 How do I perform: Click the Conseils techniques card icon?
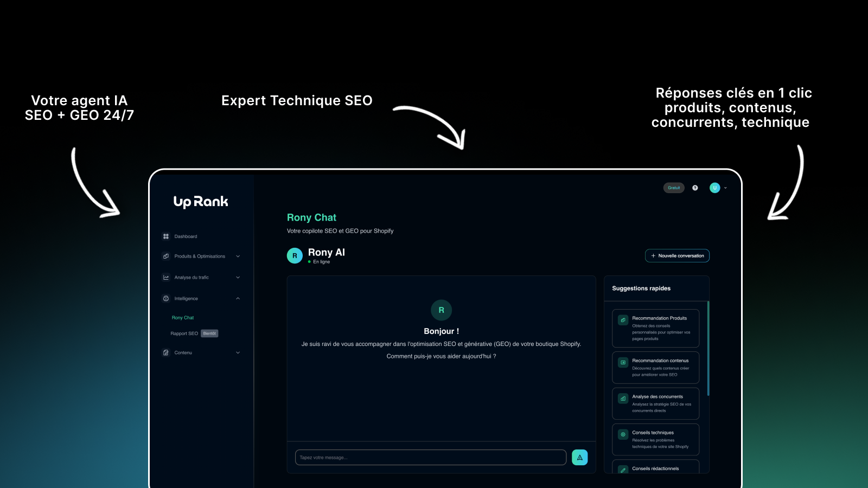(623, 434)
